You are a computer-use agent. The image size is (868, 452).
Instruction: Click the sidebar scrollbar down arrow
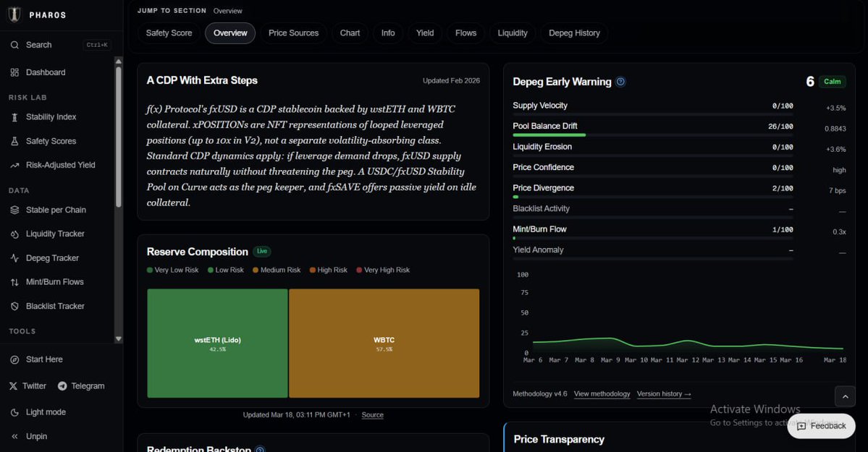click(x=119, y=338)
